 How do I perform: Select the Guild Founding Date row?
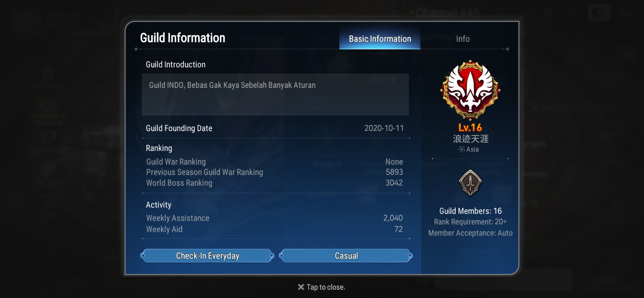[x=275, y=128]
